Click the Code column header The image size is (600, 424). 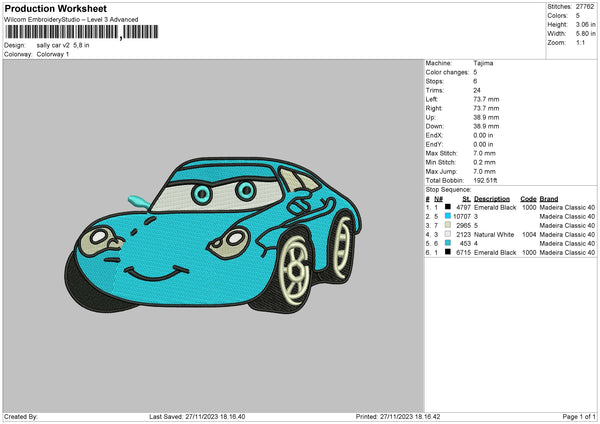tap(529, 198)
